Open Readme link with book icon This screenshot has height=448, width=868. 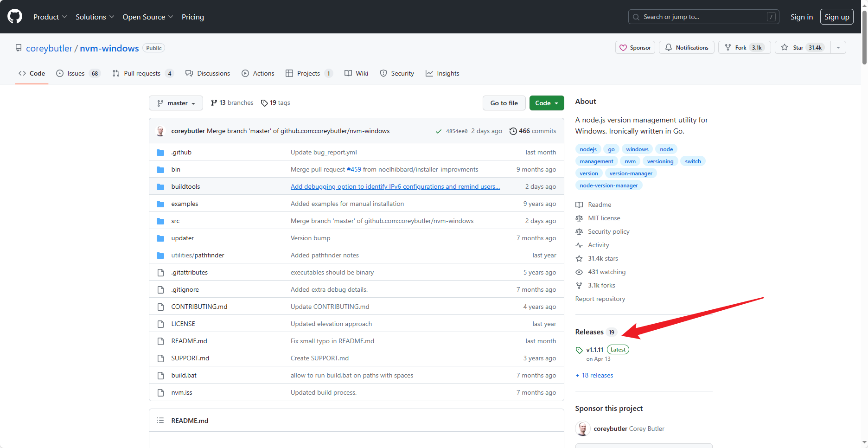(x=594, y=205)
